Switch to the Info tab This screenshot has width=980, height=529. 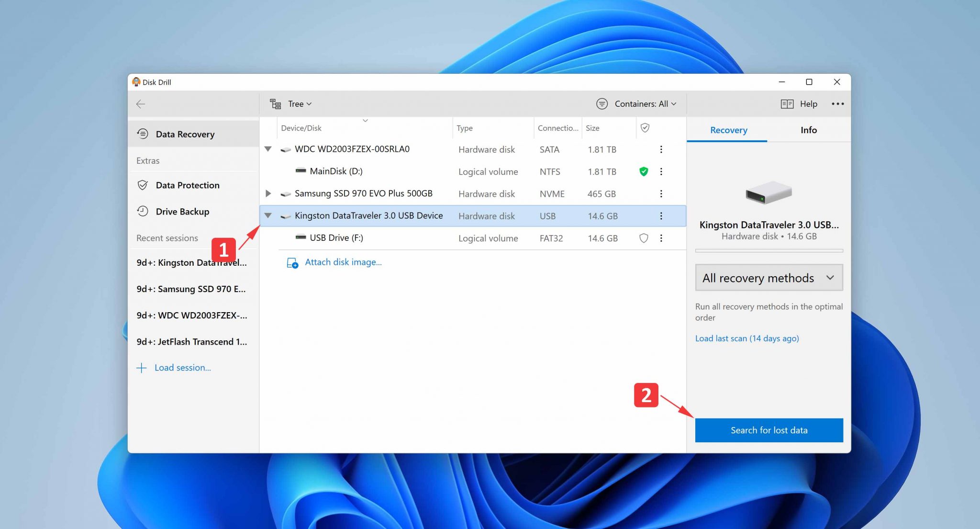pyautogui.click(x=808, y=130)
